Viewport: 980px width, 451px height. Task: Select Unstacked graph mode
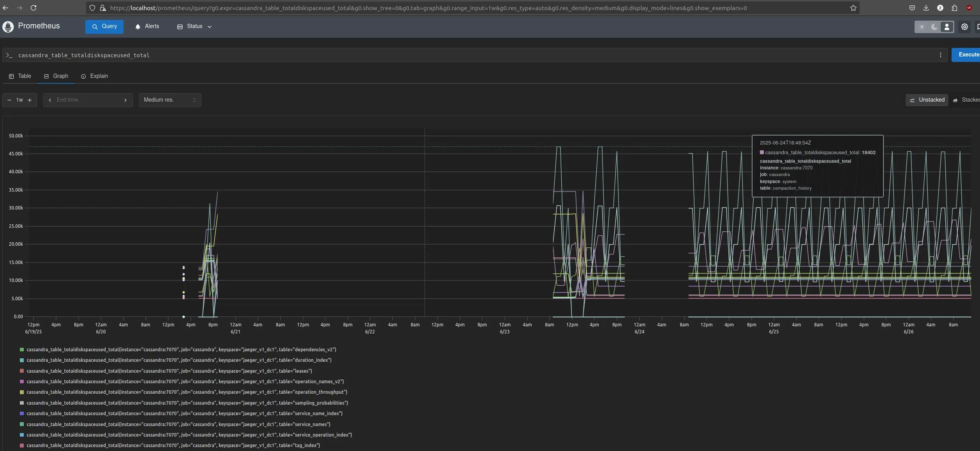point(927,100)
